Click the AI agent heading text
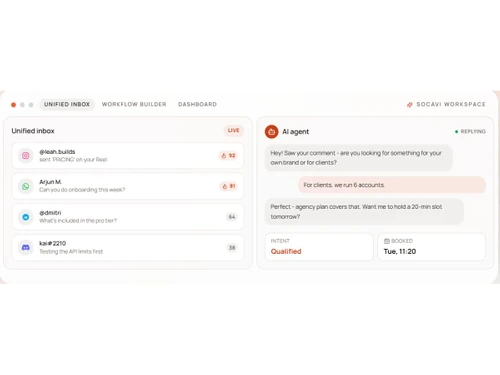Viewport: 500px width, 375px height. click(x=295, y=132)
